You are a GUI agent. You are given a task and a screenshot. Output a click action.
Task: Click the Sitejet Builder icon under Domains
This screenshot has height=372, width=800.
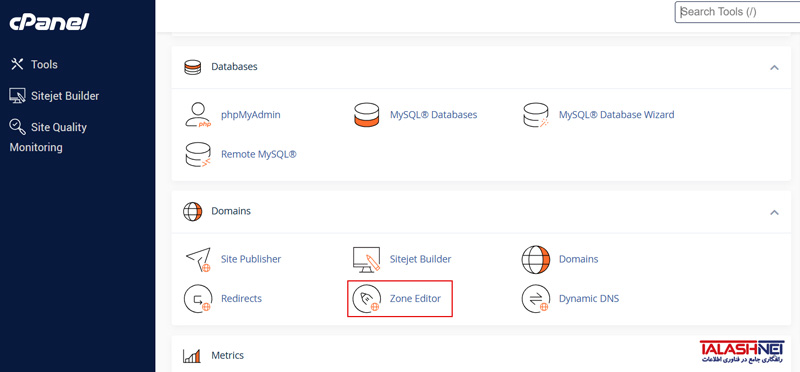point(366,259)
